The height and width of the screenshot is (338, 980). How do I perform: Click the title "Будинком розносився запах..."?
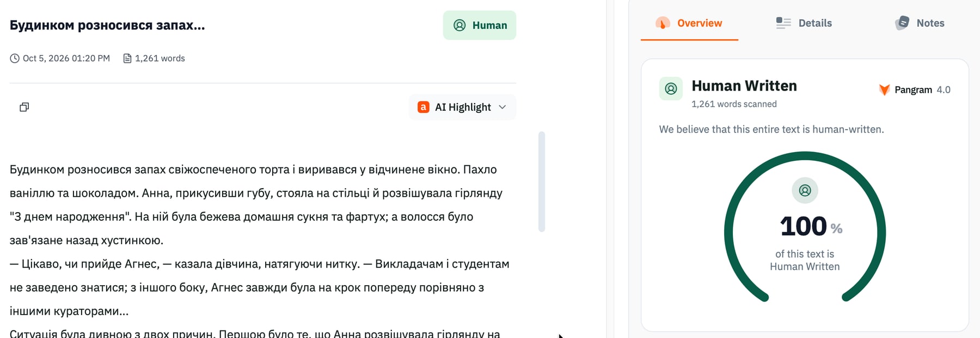107,25
